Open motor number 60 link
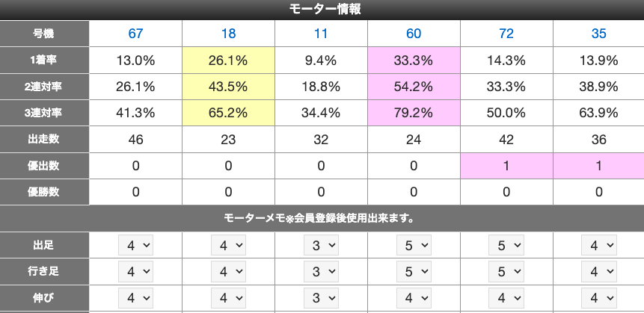 (414, 34)
